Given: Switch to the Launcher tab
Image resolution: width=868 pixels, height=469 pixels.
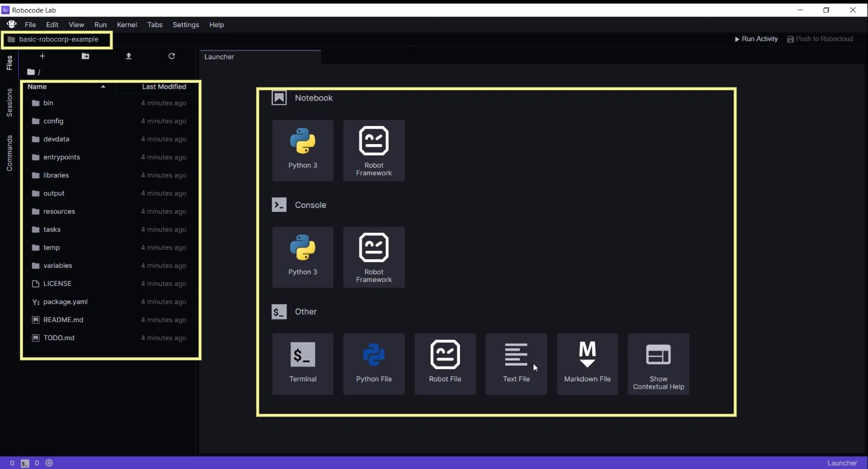Looking at the screenshot, I should (260, 57).
